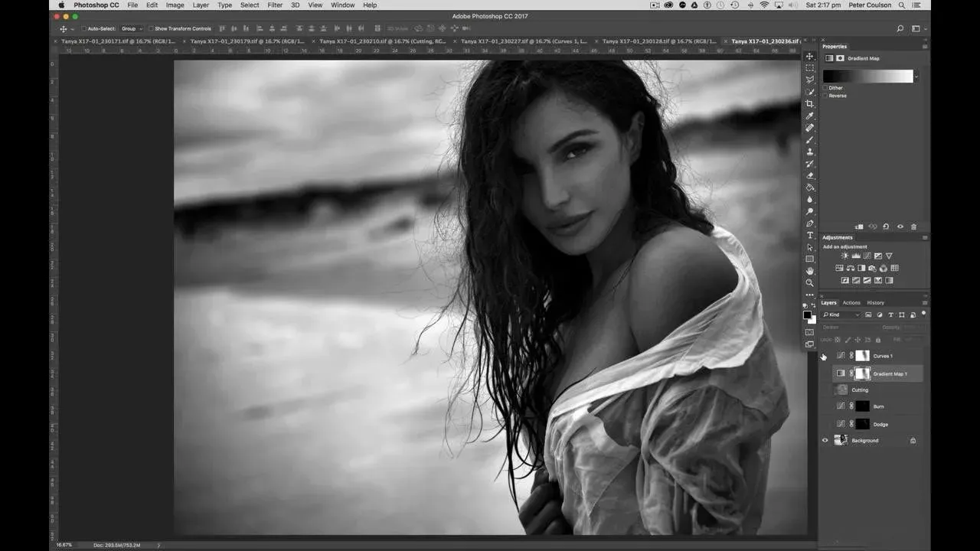
Task: Select the Clone Stamp tool
Action: click(810, 152)
